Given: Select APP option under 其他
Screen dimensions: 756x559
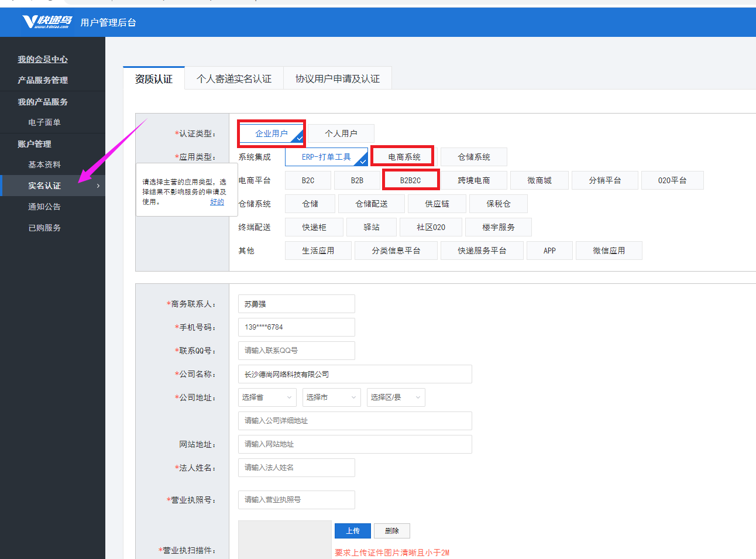Looking at the screenshot, I should coord(549,251).
